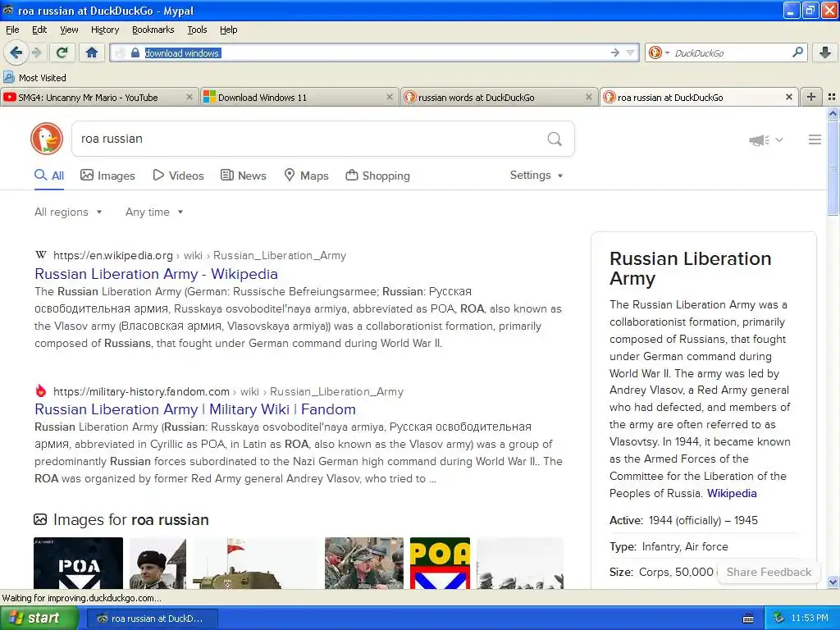Click the Go arrow in address bar
The height and width of the screenshot is (630, 840).
(615, 52)
